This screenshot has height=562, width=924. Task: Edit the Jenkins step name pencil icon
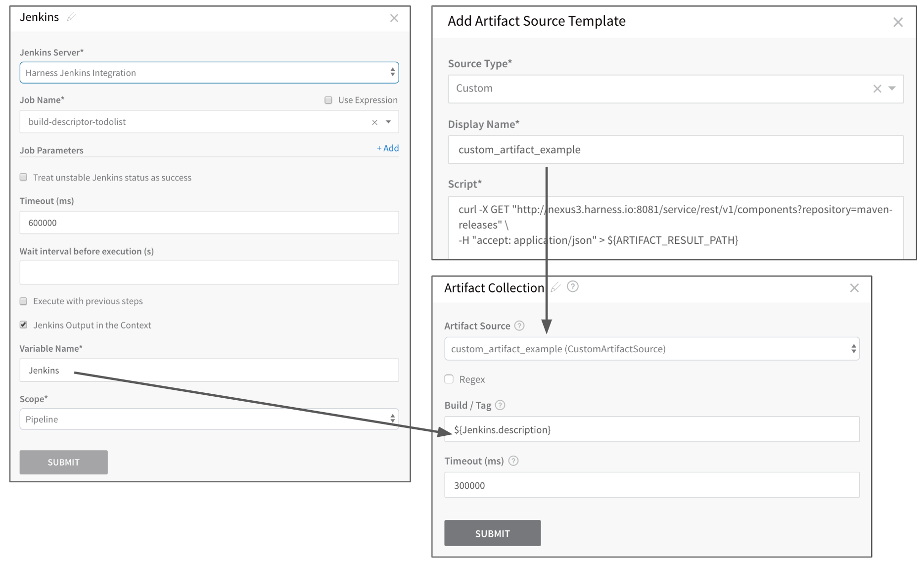[x=72, y=17]
